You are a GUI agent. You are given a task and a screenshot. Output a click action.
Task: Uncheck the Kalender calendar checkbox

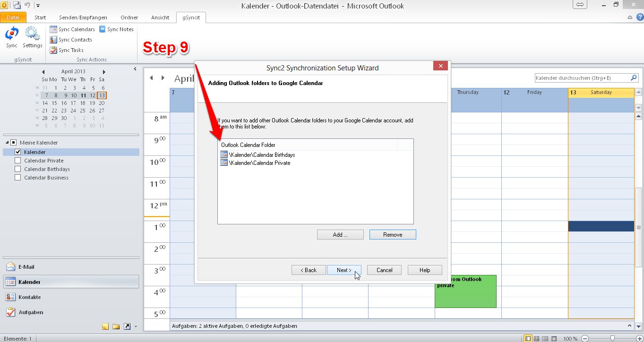pyautogui.click(x=18, y=152)
